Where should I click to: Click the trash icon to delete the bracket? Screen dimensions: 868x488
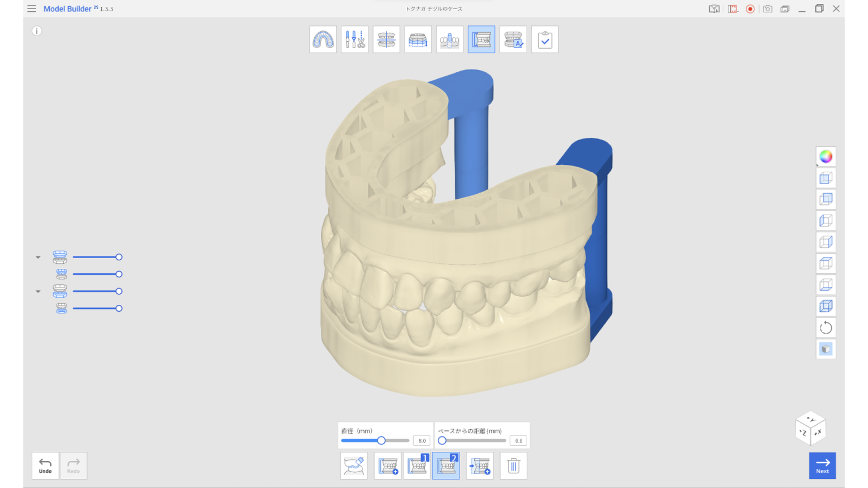(x=513, y=465)
